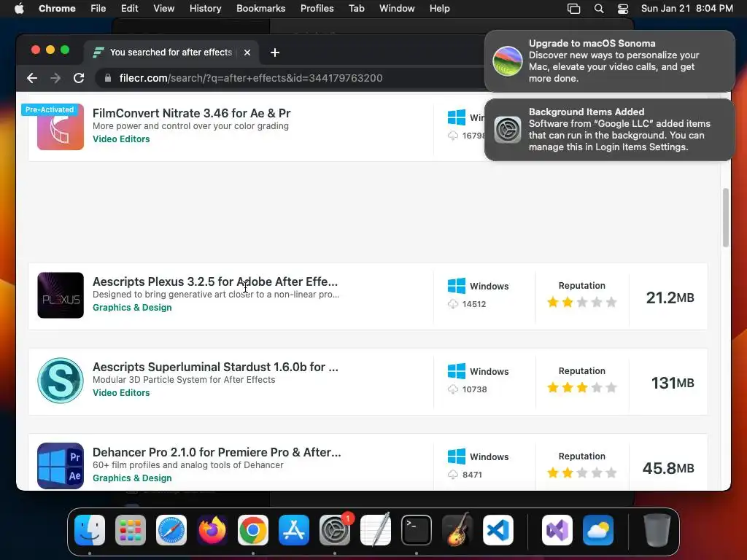Click the 131MB file size text
Viewport: 747px width, 560px height.
click(672, 383)
